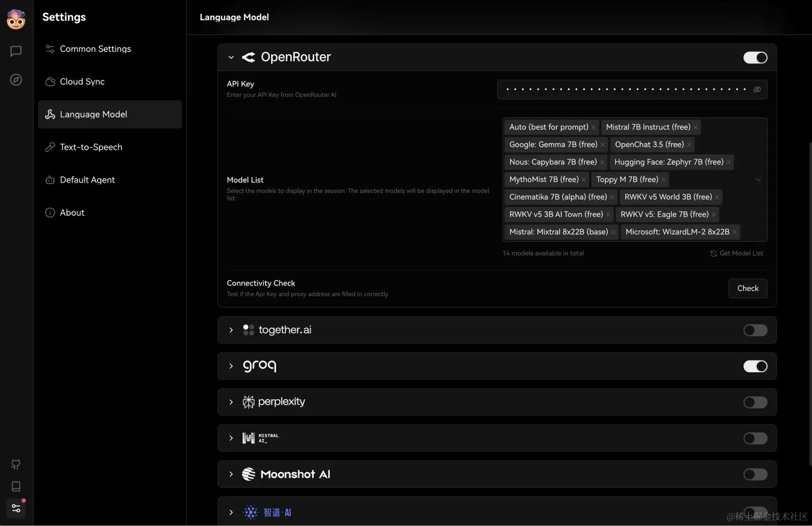Screen dimensions: 812x526
Task: Switch to Text-to-Speech settings
Action: tap(91, 147)
